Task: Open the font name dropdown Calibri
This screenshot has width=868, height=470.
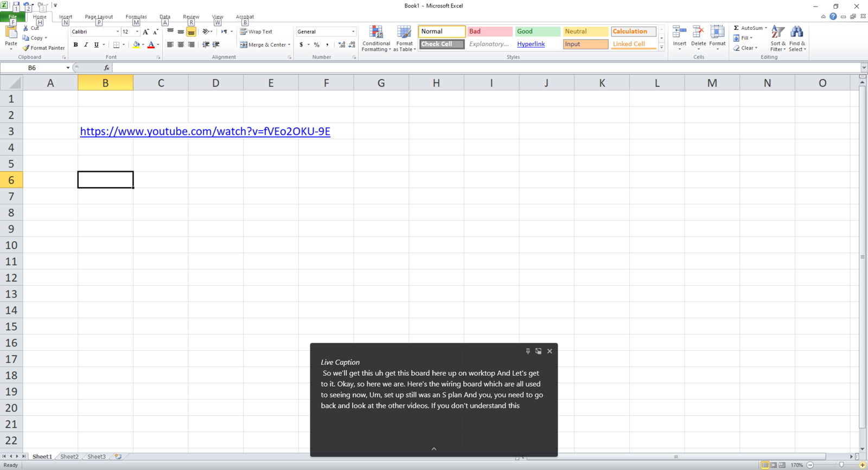Action: point(118,32)
